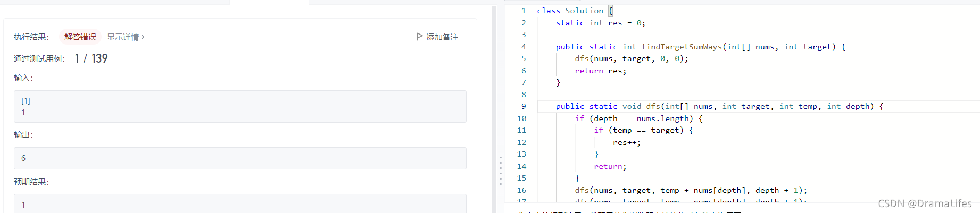Click 'return res;' code line
This screenshot has height=213, width=980.
pyautogui.click(x=601, y=71)
